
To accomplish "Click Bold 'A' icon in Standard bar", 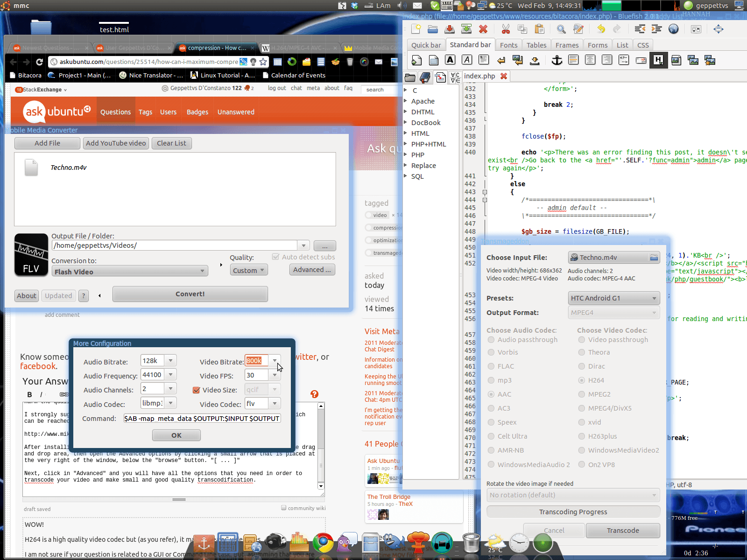I will [x=450, y=60].
